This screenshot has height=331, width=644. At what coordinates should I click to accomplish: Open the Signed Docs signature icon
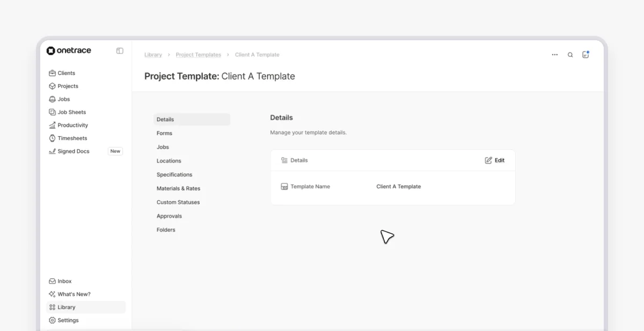click(52, 151)
